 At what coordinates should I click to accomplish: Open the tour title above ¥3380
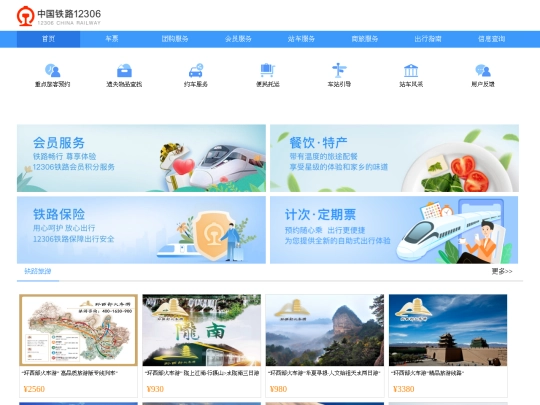(x=427, y=373)
